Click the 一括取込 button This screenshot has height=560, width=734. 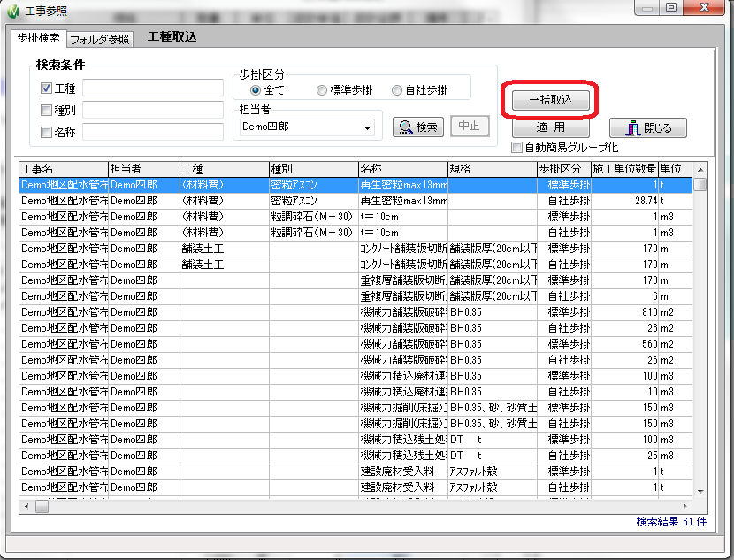coord(550,100)
